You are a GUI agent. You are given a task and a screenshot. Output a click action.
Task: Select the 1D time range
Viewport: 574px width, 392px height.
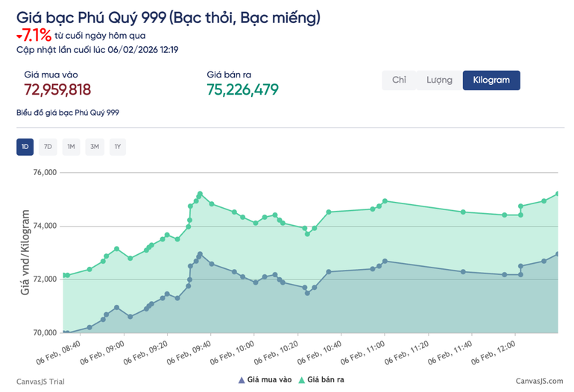pyautogui.click(x=25, y=147)
